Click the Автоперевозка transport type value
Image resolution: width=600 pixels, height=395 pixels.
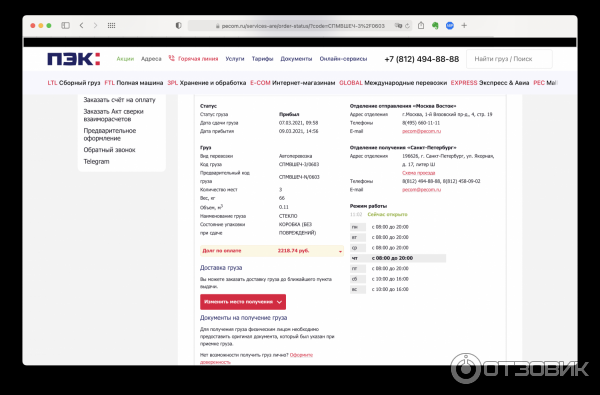pyautogui.click(x=295, y=156)
